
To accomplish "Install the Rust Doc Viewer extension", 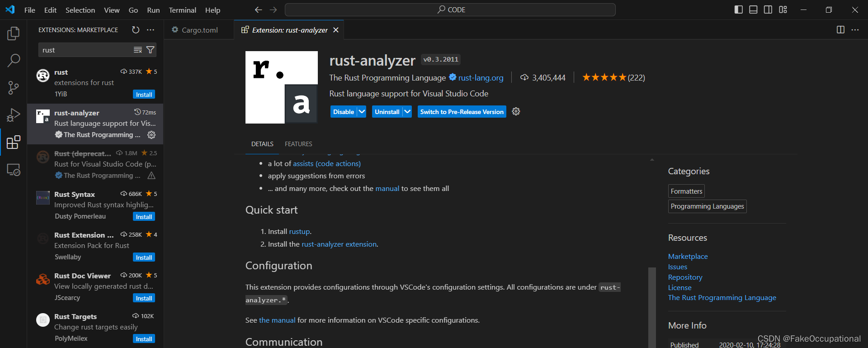I will [x=144, y=298].
